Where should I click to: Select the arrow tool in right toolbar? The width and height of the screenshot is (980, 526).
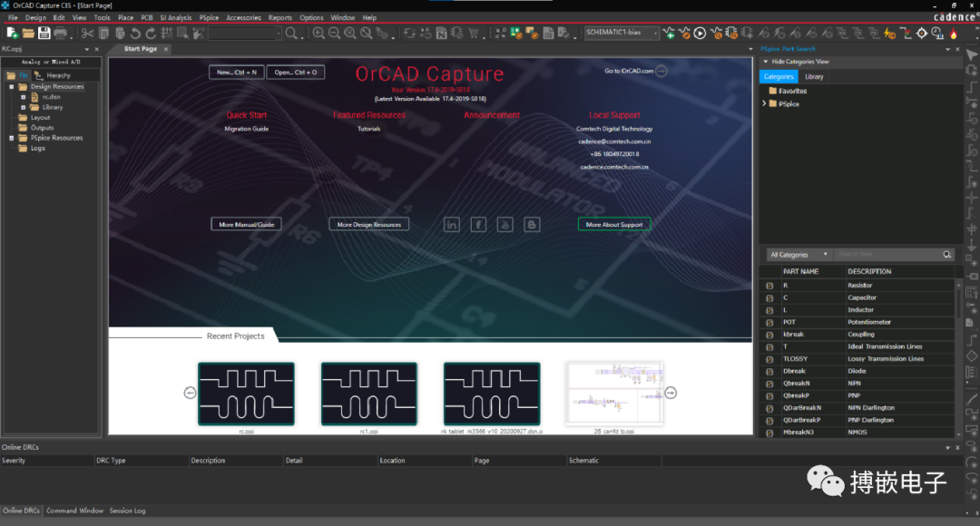972,55
